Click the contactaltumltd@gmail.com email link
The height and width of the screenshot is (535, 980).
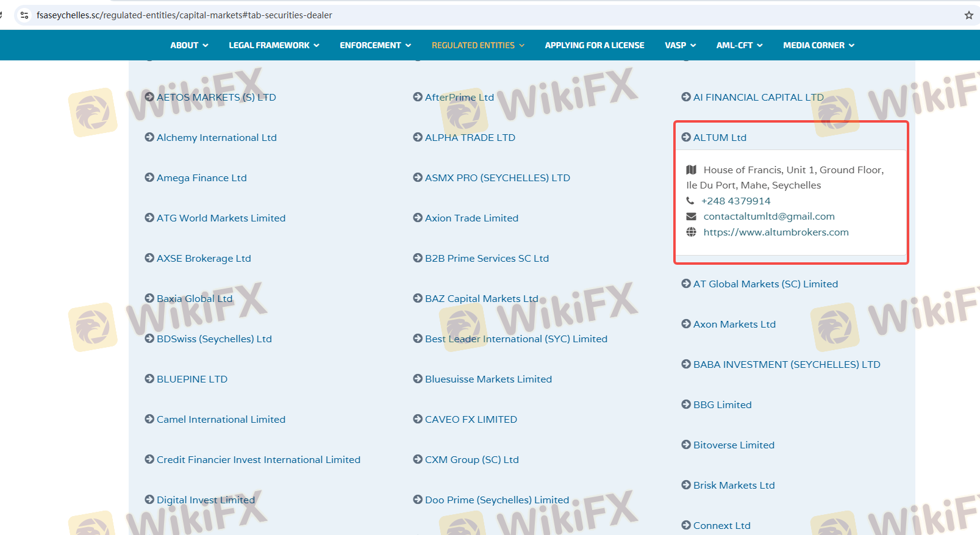point(769,217)
